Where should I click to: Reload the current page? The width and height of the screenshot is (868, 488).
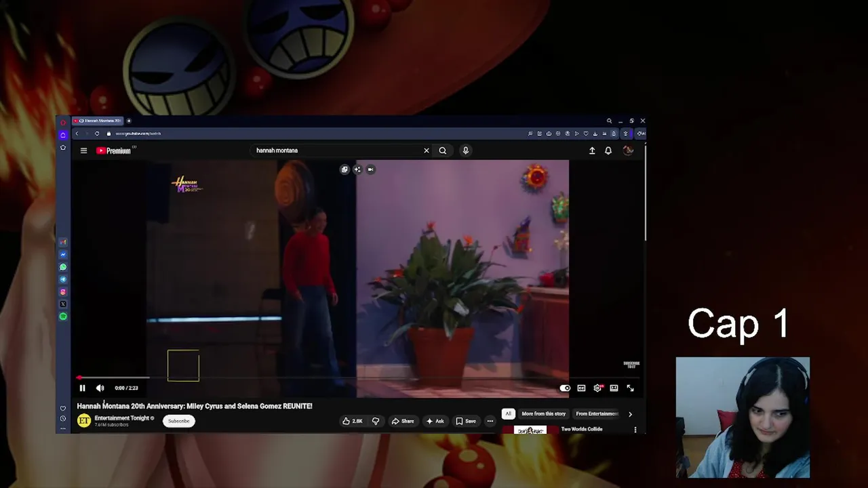click(x=97, y=134)
